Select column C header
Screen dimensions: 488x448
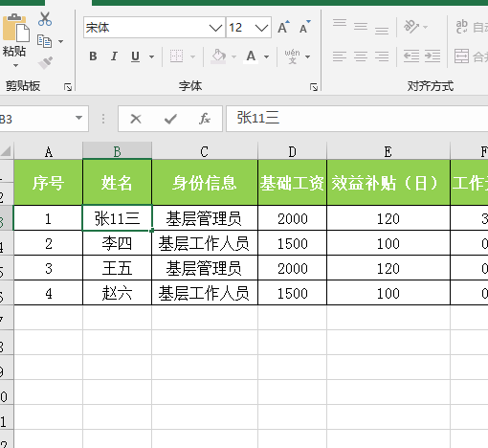click(x=205, y=151)
